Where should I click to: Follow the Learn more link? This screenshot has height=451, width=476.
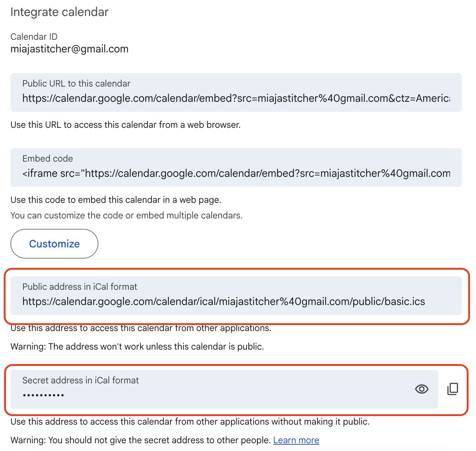(296, 440)
